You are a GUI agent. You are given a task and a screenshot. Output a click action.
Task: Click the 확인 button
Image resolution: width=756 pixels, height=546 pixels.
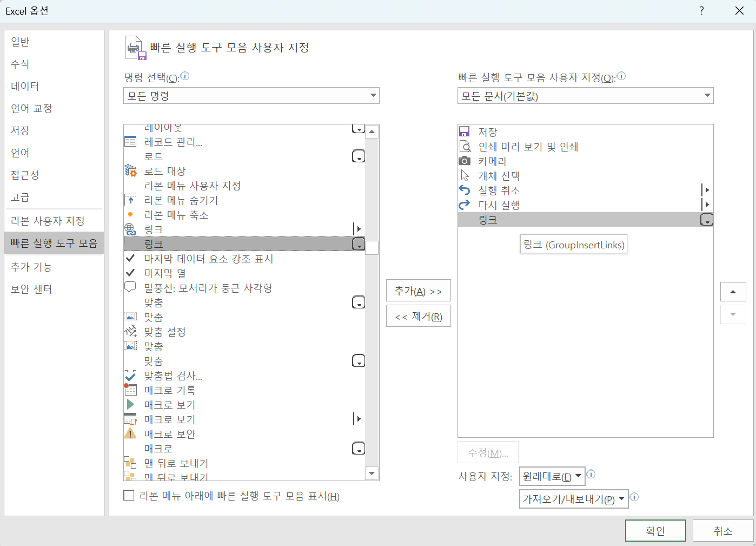point(655,530)
